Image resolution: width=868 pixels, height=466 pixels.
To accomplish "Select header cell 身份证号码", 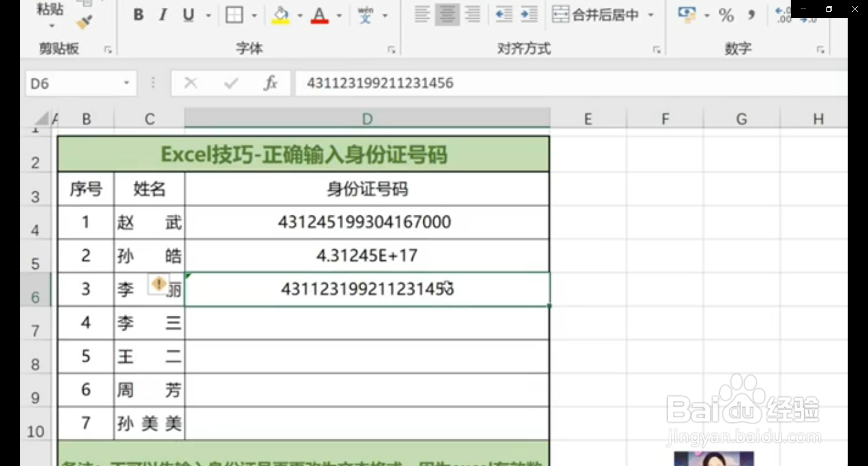I will click(x=367, y=189).
